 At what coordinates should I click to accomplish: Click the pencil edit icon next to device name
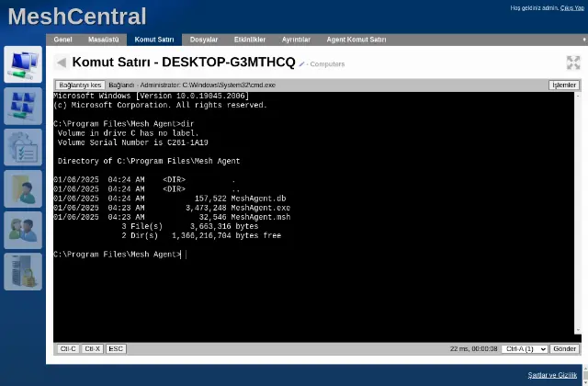[x=301, y=64]
